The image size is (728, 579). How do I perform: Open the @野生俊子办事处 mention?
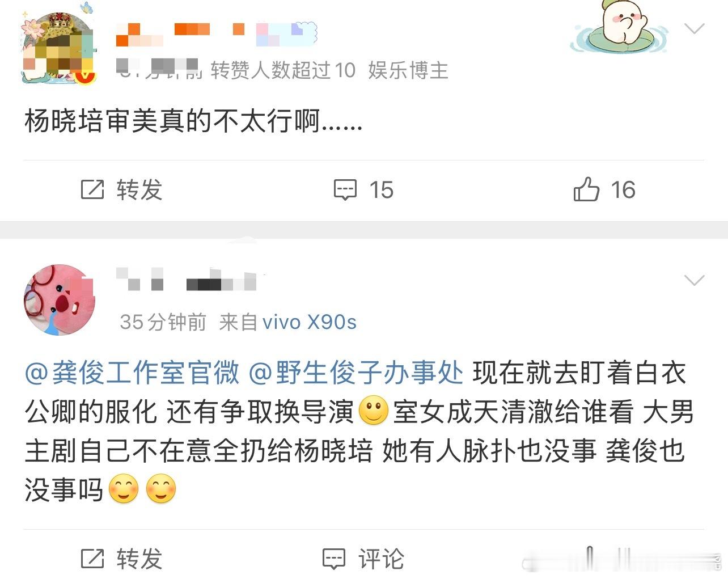(355, 373)
